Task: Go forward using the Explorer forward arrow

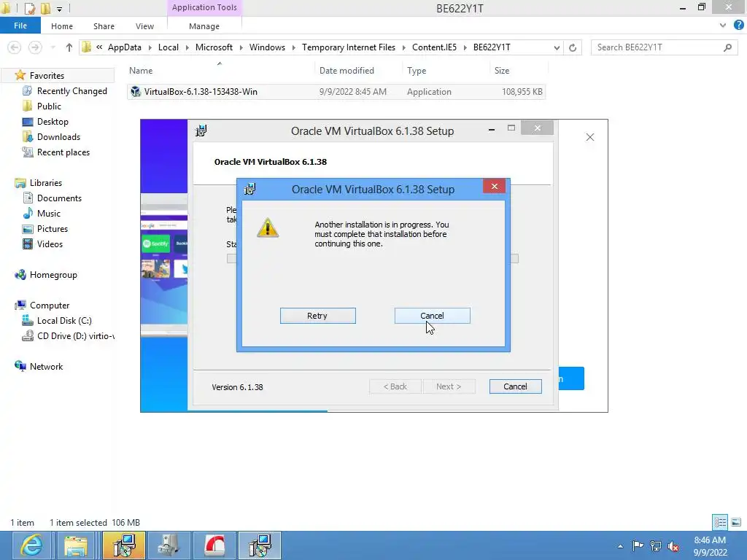Action: (35, 47)
